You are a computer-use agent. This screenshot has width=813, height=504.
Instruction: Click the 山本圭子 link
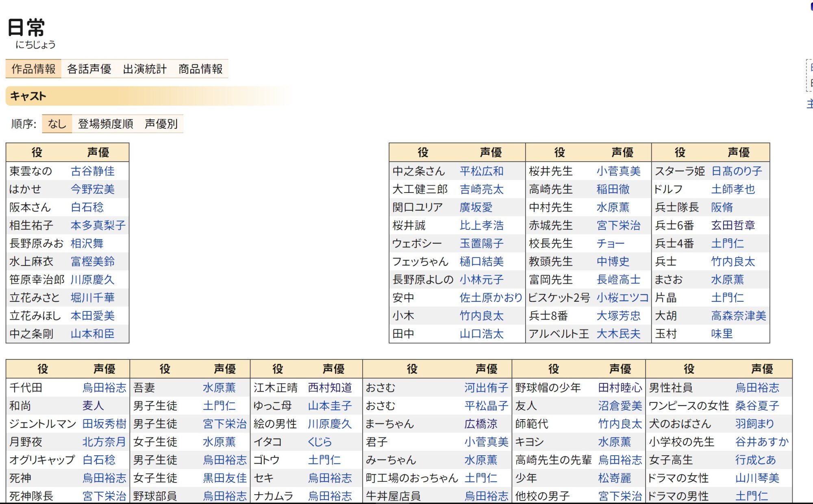pyautogui.click(x=330, y=406)
